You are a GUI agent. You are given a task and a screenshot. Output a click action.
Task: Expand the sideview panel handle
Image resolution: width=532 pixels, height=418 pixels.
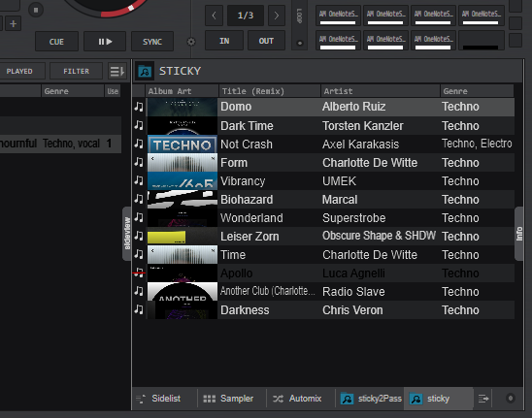[x=127, y=234]
